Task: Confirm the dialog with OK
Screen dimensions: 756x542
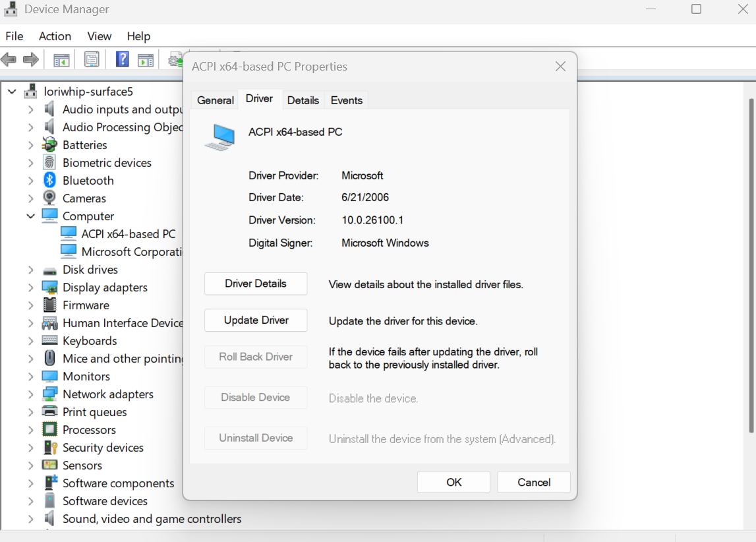Action: point(453,482)
